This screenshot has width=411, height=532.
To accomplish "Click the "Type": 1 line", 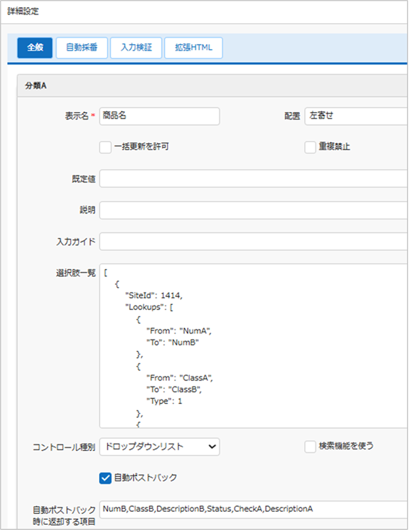I will [x=164, y=402].
